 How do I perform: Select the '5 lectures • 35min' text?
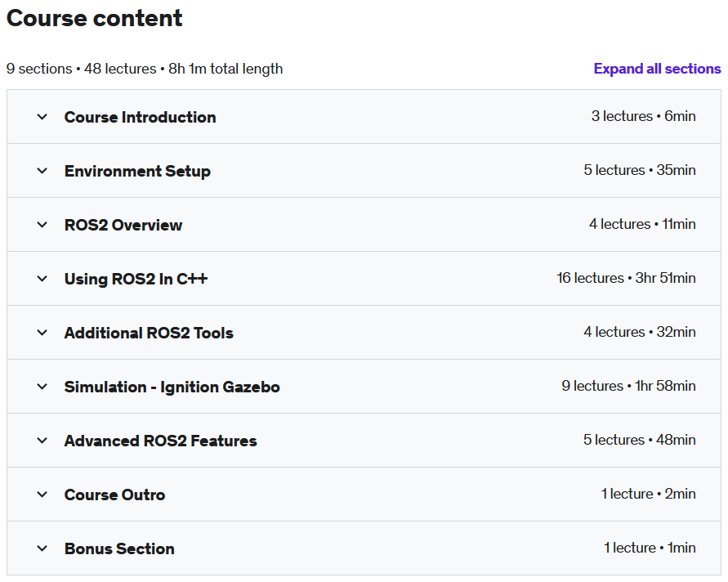point(640,170)
